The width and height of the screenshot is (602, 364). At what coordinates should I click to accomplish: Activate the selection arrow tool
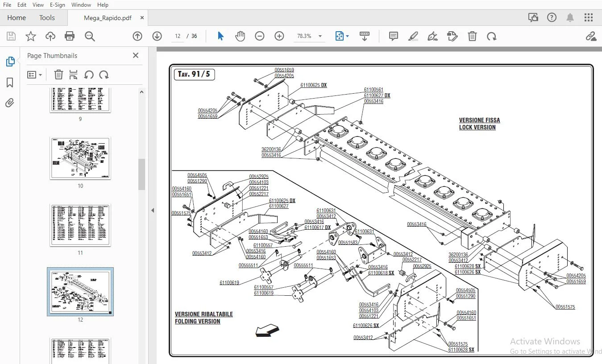coord(220,36)
